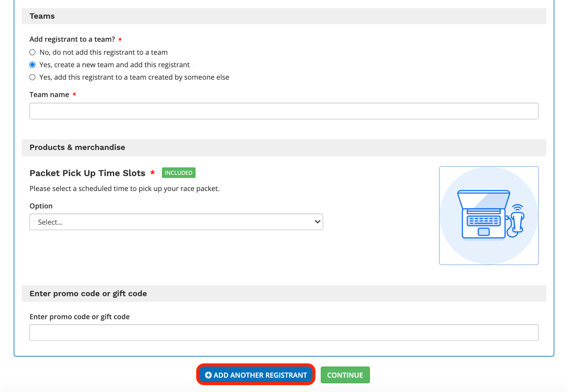Click the laptop and scanner illustration
Image resolution: width=568 pixels, height=392 pixels.
(489, 216)
